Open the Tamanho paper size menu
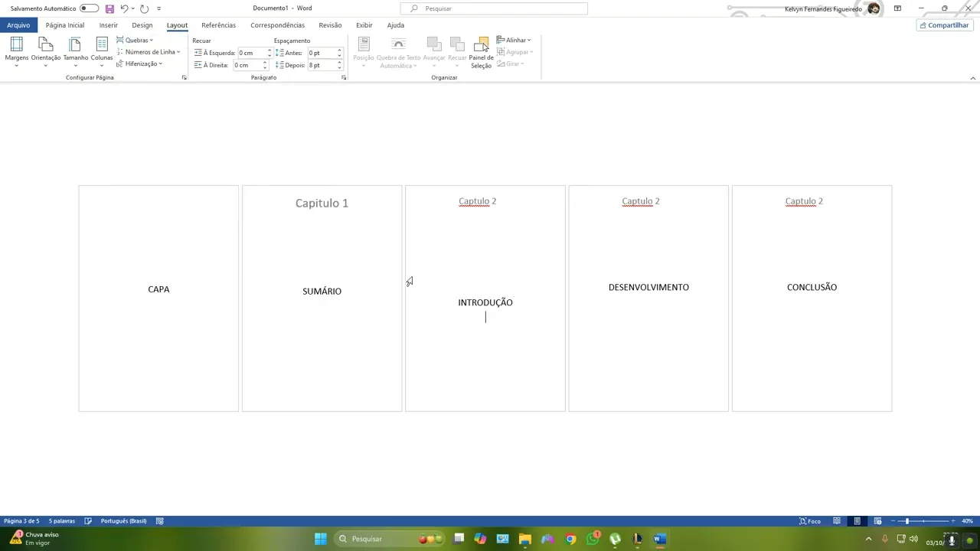Image resolution: width=980 pixels, height=551 pixels. 75,52
